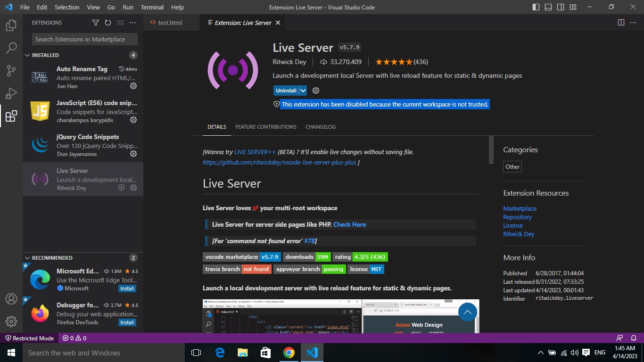This screenshot has width=644, height=362.
Task: Click publisher name Ritwick Dey in header
Action: click(x=289, y=62)
